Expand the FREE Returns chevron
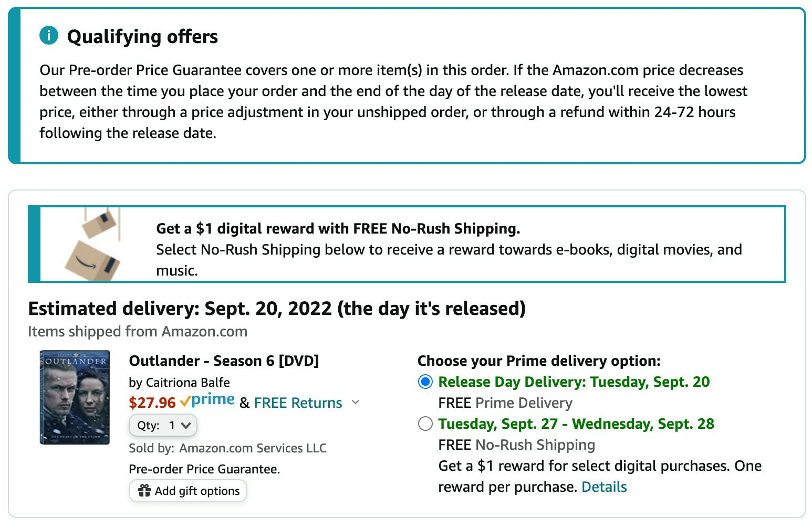The height and width of the screenshot is (528, 812). tap(356, 403)
